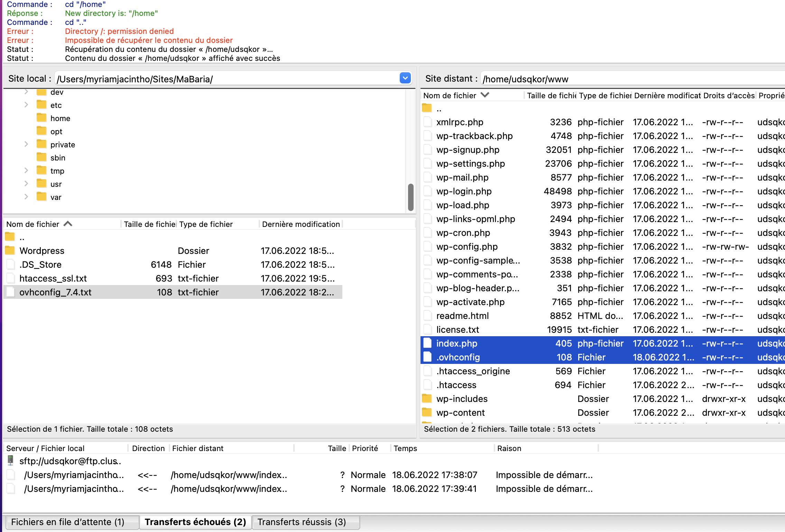Click the ovhconfig_7.4.txt file icon
Viewport: 785px width, 532px height.
point(11,292)
